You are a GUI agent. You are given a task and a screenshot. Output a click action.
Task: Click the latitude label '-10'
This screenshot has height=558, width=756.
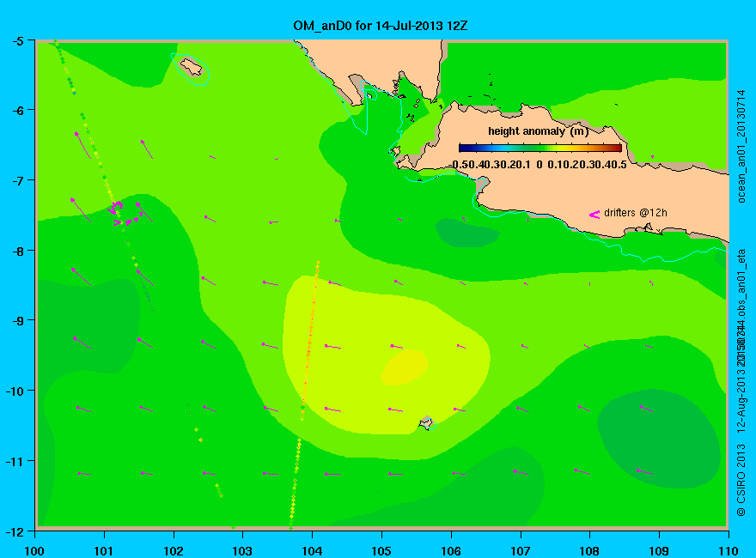(15, 391)
